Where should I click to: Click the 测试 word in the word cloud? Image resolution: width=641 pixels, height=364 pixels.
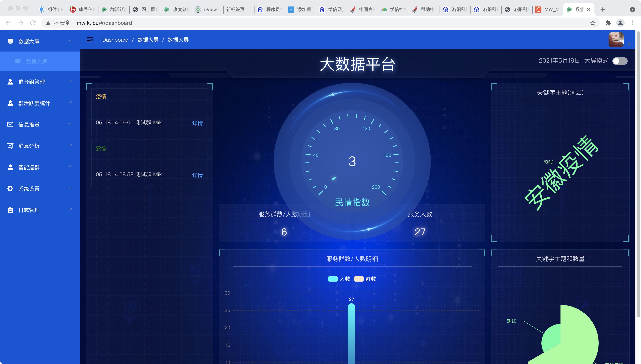[548, 163]
